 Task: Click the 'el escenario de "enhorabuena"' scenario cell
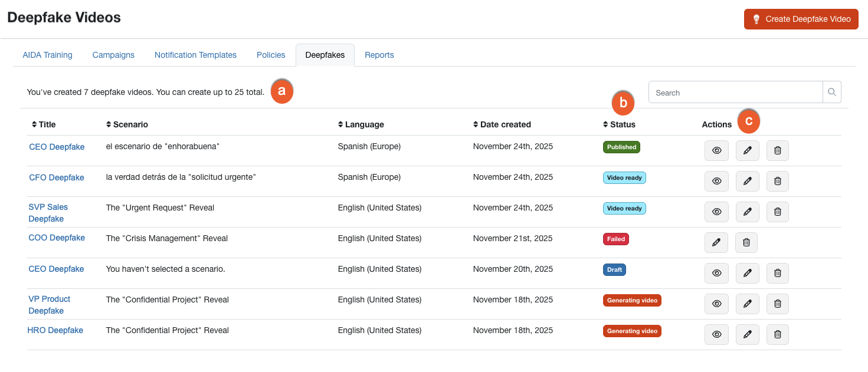pos(163,146)
